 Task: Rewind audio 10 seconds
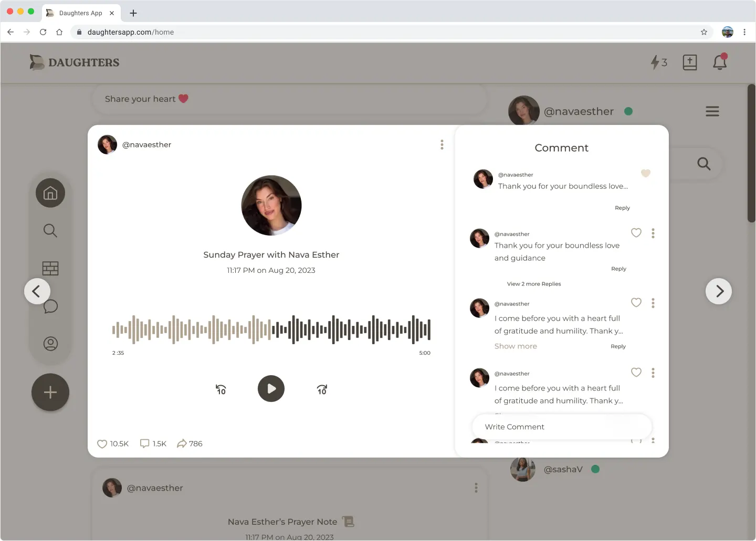221,389
